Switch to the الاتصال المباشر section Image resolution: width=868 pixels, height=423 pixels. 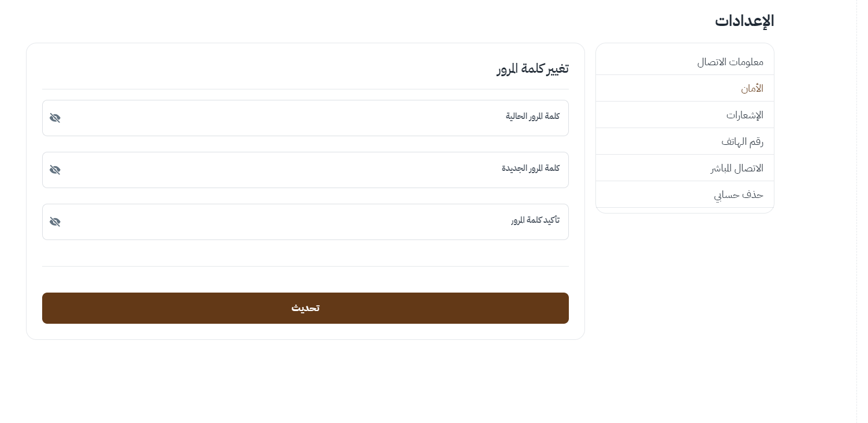coord(736,168)
